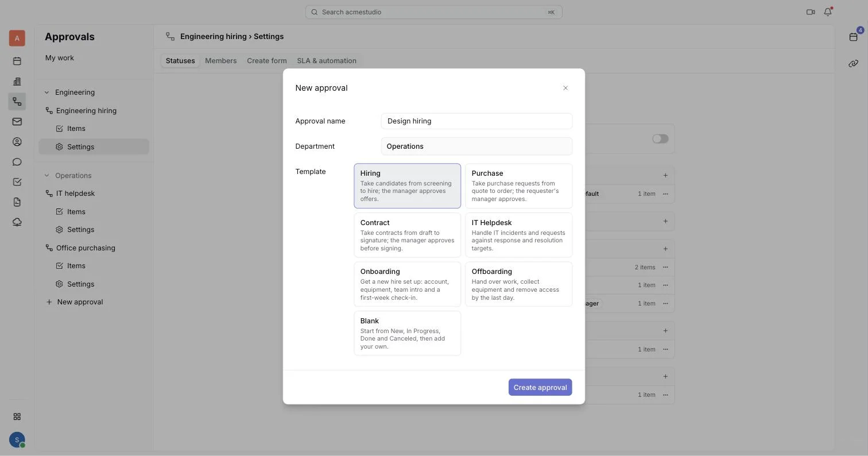Open the document icon in the left rail
Screen dimensions: 868x456
(x=17, y=202)
